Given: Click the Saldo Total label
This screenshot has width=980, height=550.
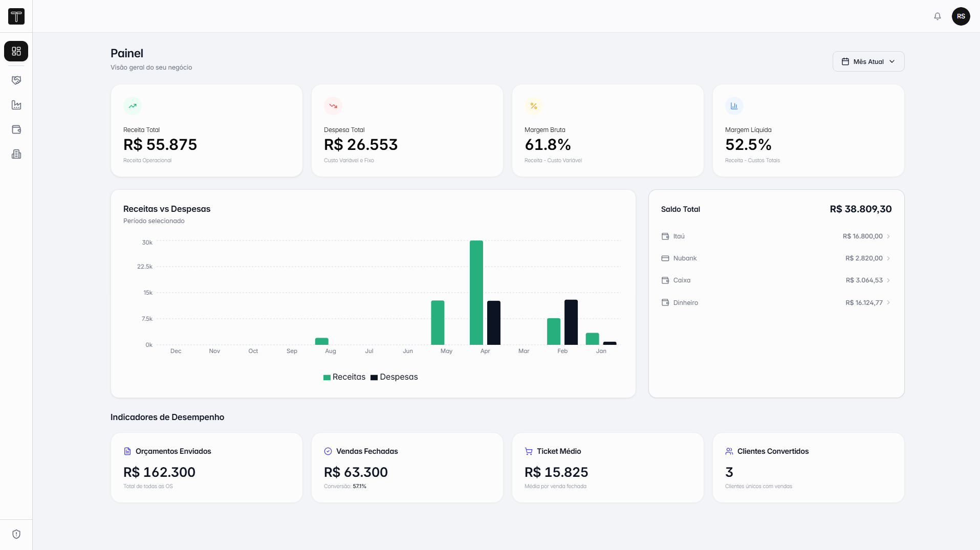Looking at the screenshot, I should 681,209.
